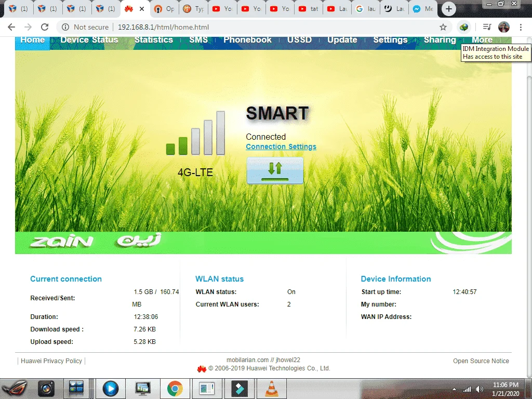This screenshot has height=399, width=532.
Task: Click the Start up time value 12:40:57
Action: pos(464,292)
